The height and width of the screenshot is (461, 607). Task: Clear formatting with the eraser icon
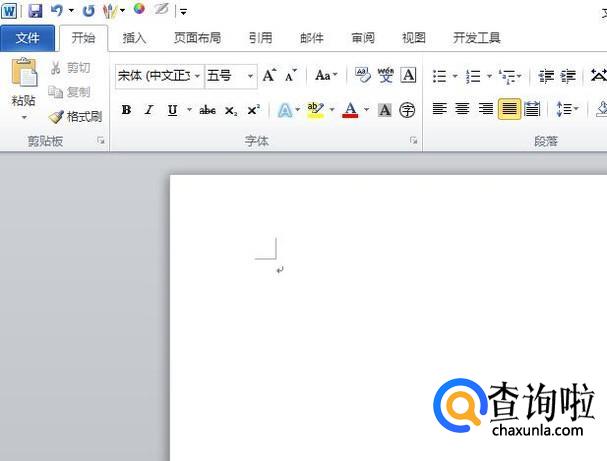pyautogui.click(x=363, y=75)
